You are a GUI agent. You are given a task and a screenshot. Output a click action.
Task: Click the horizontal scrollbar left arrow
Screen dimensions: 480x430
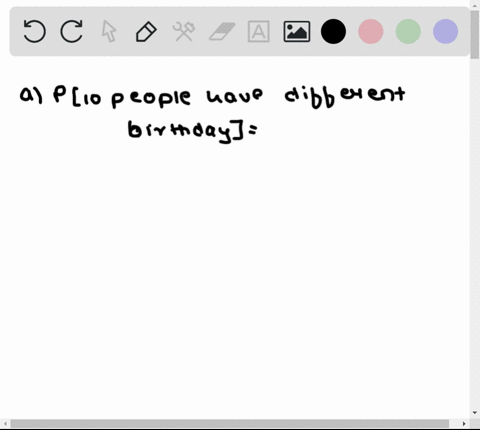[x=5, y=424]
